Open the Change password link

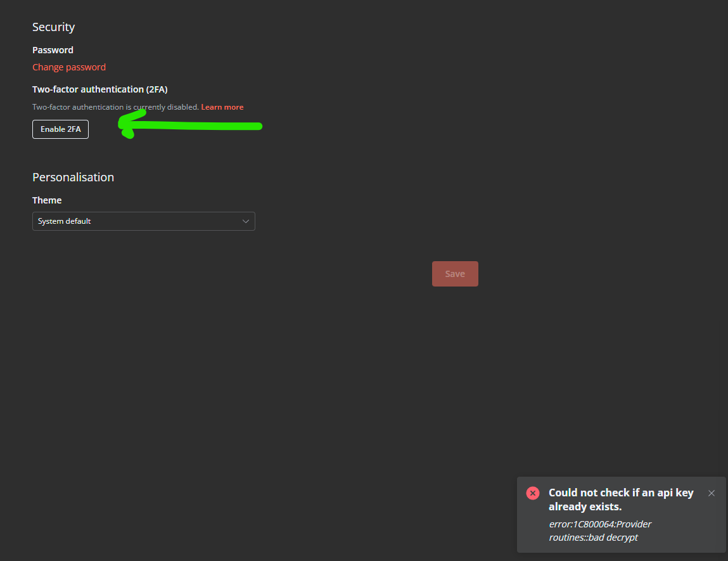[69, 67]
